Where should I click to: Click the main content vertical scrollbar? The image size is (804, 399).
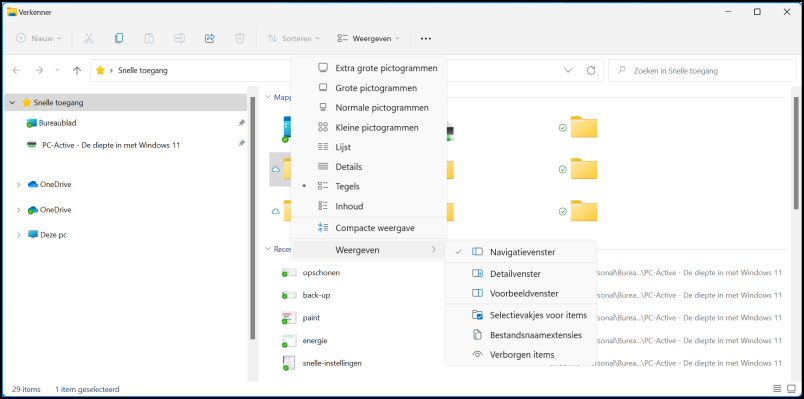click(795, 153)
